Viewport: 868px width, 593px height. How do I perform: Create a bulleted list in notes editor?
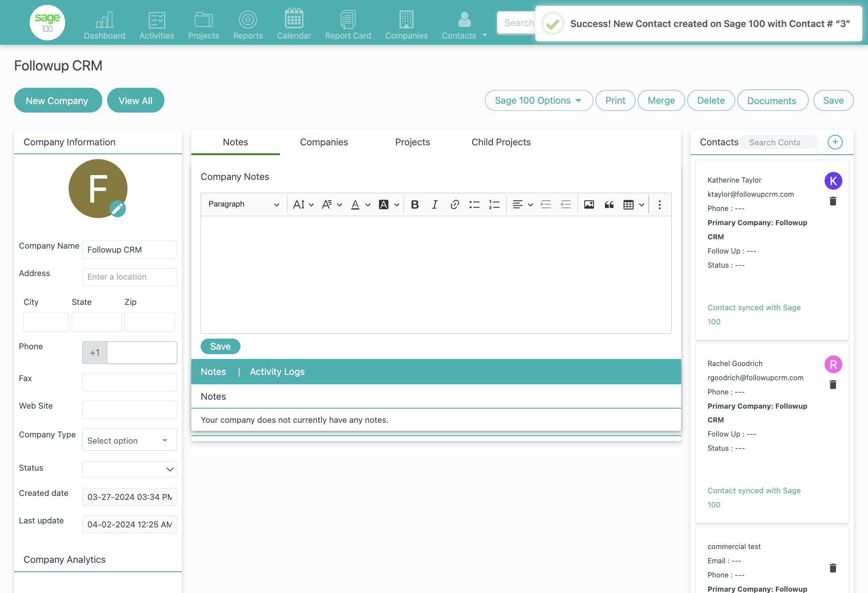(475, 204)
